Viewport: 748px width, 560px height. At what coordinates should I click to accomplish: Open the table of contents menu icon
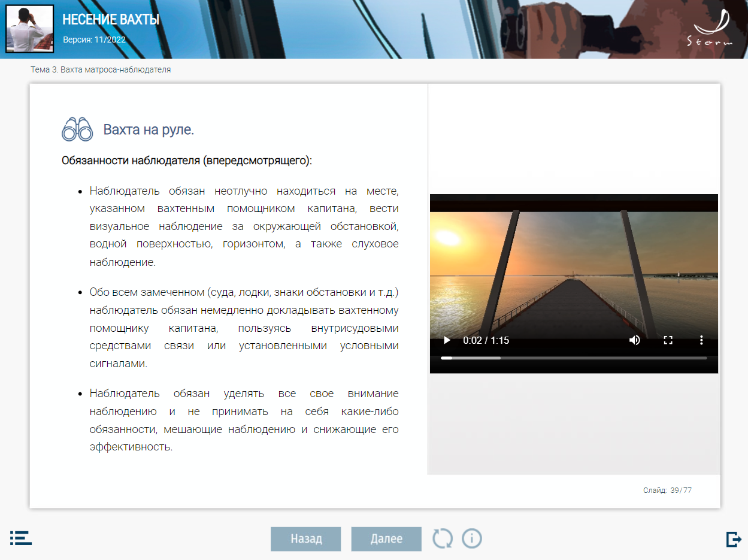tap(20, 537)
